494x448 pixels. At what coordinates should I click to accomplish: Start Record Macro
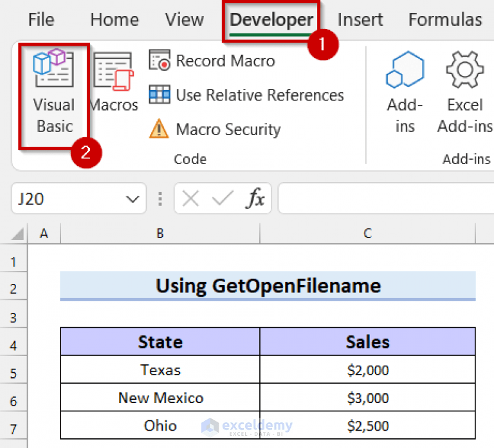click(212, 61)
